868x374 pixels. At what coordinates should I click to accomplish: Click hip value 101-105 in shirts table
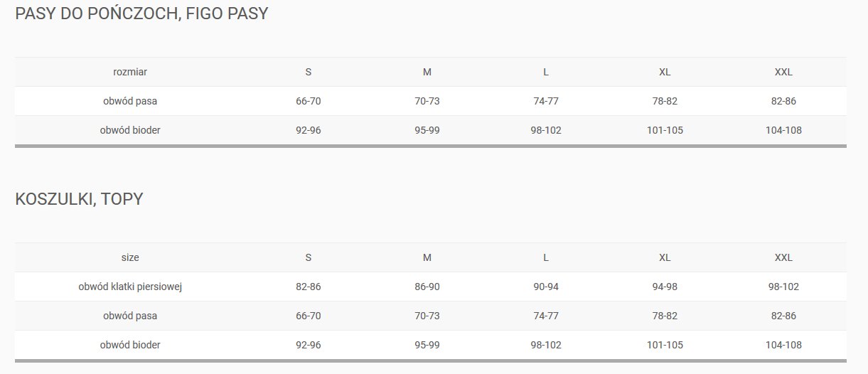tap(665, 345)
